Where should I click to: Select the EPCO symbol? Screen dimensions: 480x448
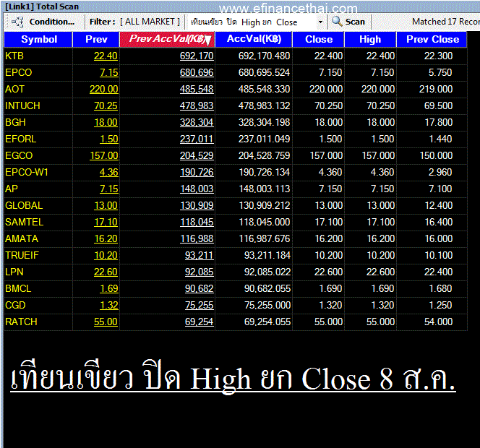pos(18,72)
